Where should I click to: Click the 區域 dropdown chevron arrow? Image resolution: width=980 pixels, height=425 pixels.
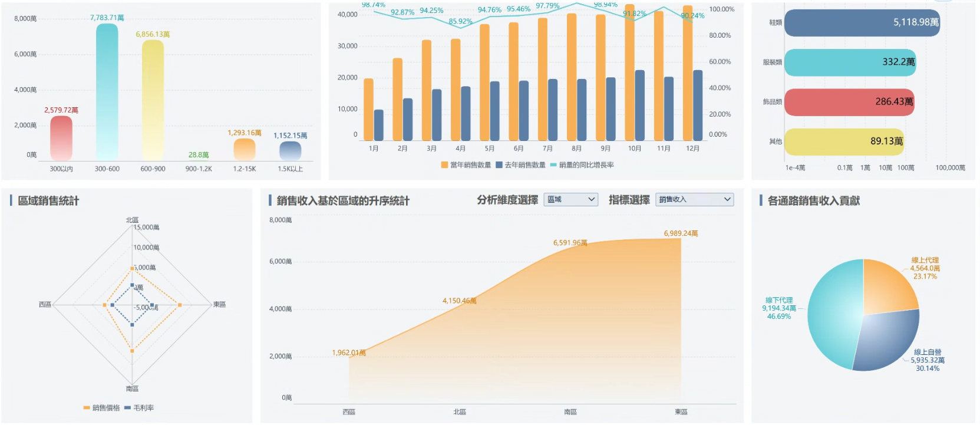[x=592, y=200]
